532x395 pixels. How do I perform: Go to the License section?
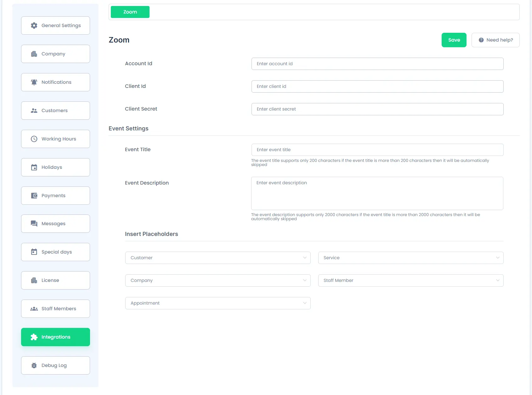(55, 280)
